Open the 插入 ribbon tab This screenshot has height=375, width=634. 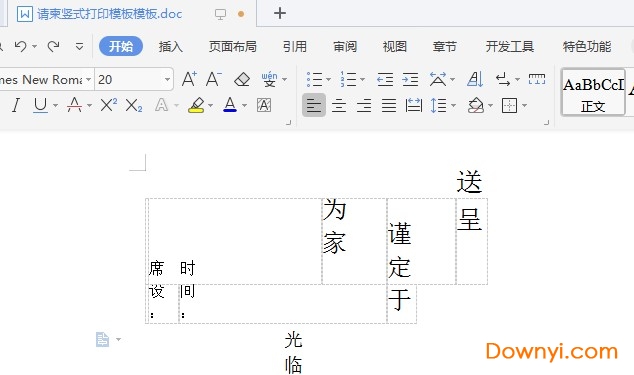pos(171,47)
